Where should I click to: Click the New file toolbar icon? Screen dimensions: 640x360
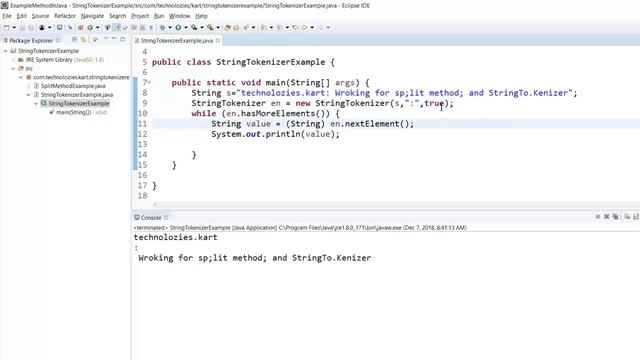pyautogui.click(x=7, y=27)
